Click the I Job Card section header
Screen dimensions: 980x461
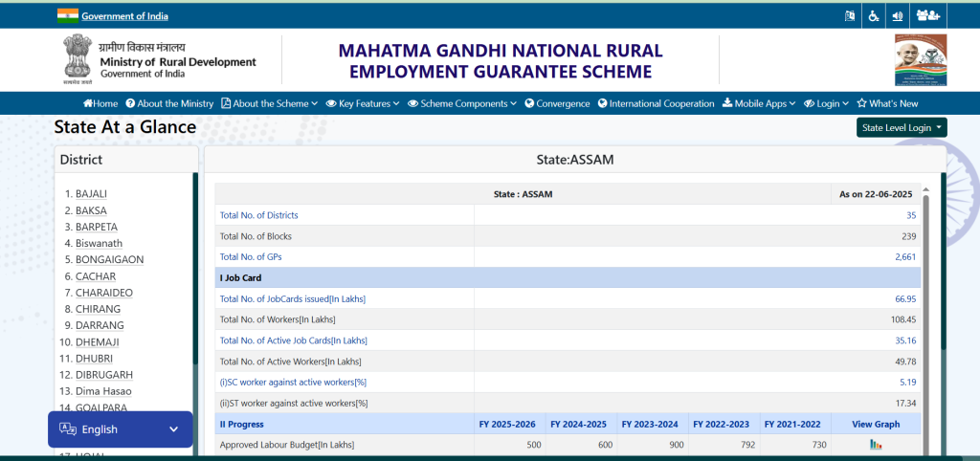click(568, 278)
